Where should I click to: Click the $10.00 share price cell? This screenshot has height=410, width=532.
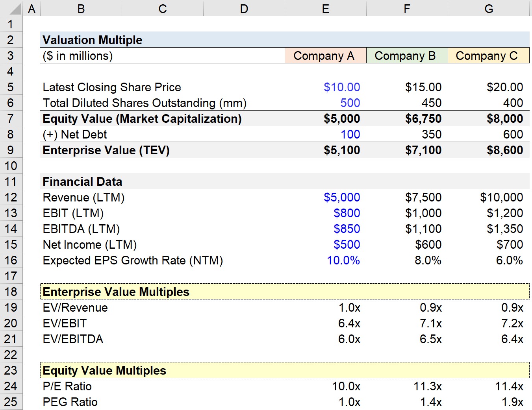341,87
